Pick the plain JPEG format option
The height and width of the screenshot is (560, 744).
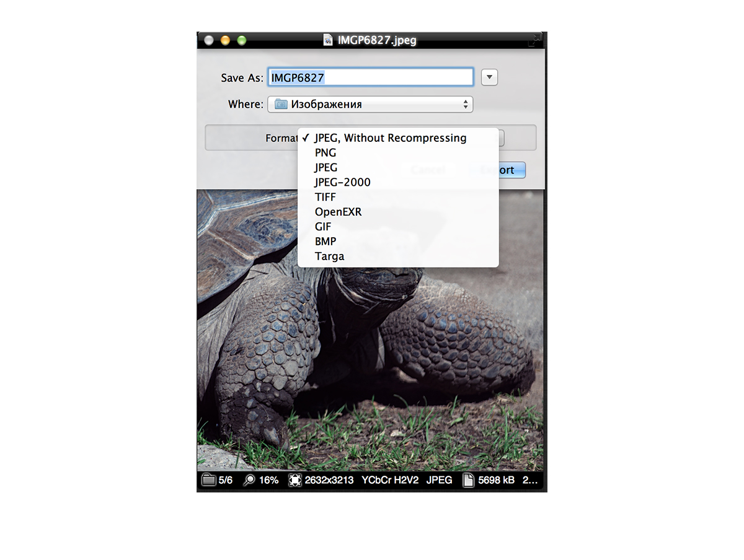[398, 167]
